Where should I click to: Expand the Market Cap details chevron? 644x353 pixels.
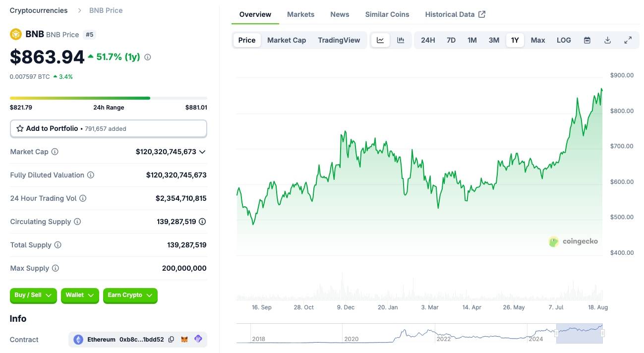tap(202, 152)
